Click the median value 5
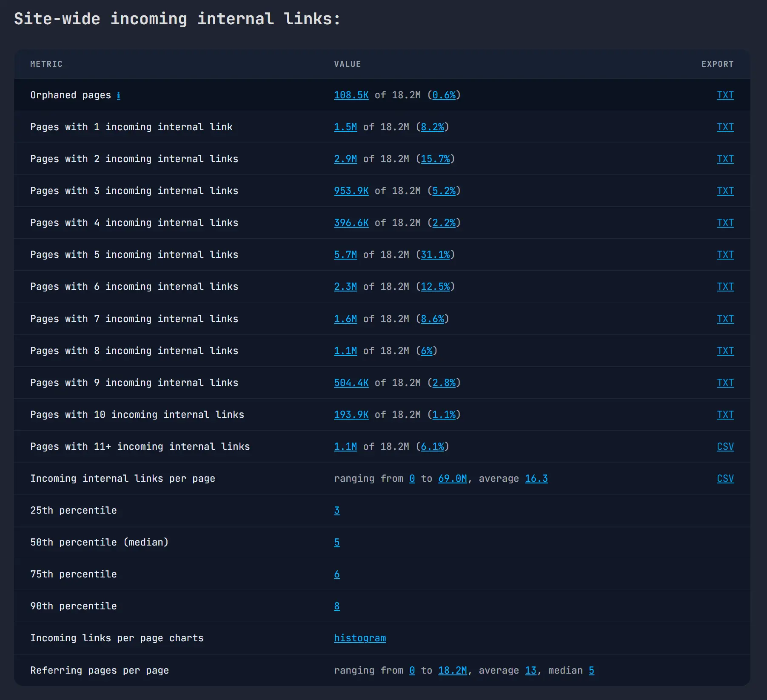 pos(336,542)
